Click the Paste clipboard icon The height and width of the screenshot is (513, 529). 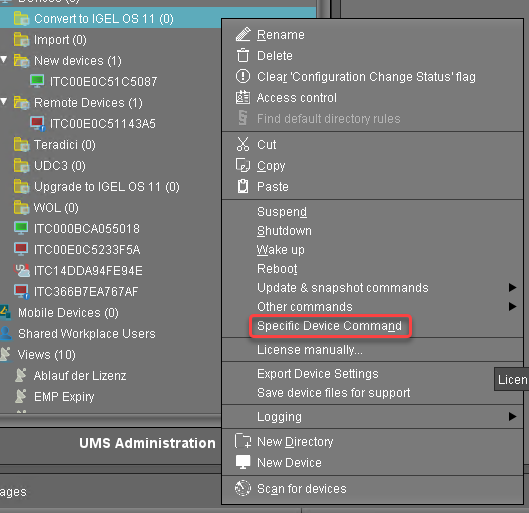[243, 187]
